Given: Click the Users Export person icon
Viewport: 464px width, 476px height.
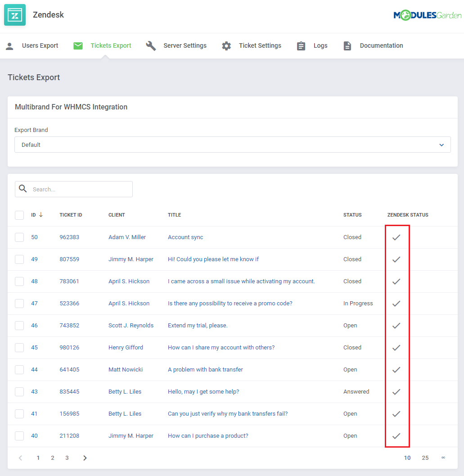Looking at the screenshot, I should tap(10, 46).
